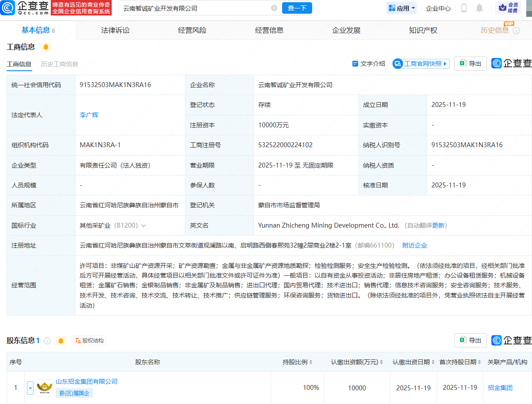Viewport: 532px width, 404px height.
Task: Clear search box with the × icon
Action: [x=274, y=8]
